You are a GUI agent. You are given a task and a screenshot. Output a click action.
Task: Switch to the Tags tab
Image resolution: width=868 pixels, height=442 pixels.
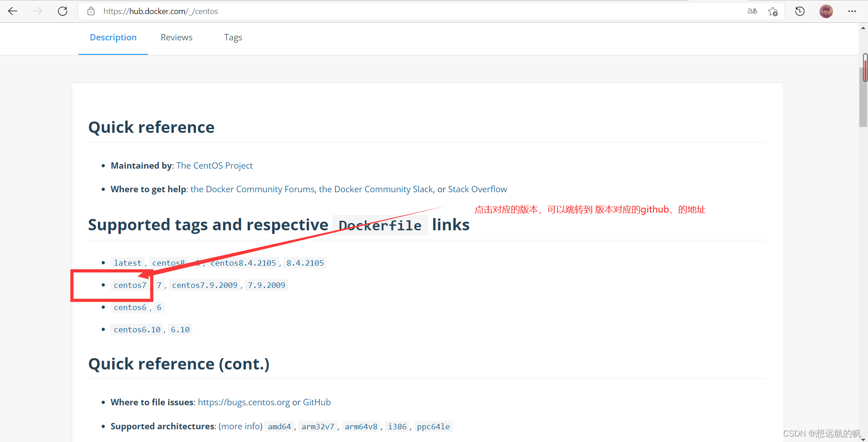(233, 38)
